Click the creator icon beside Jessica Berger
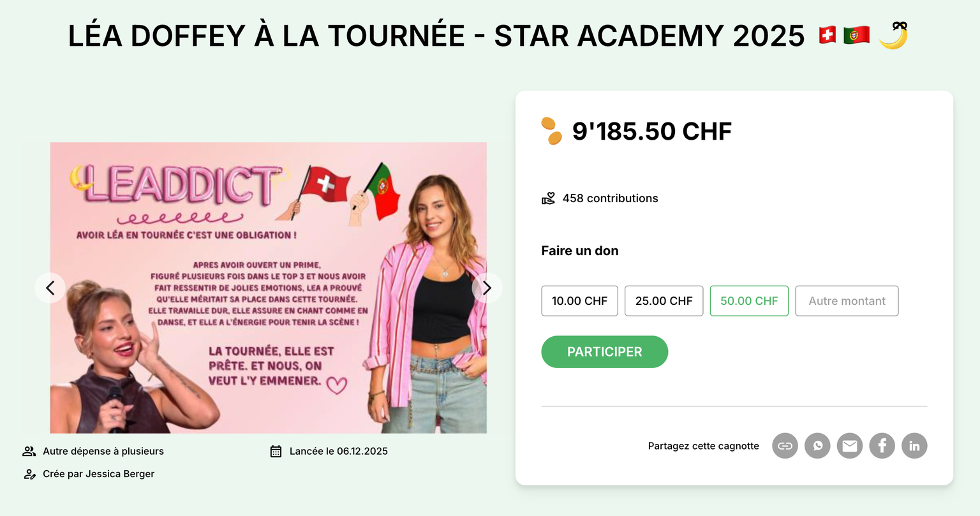The image size is (980, 516). [x=29, y=475]
